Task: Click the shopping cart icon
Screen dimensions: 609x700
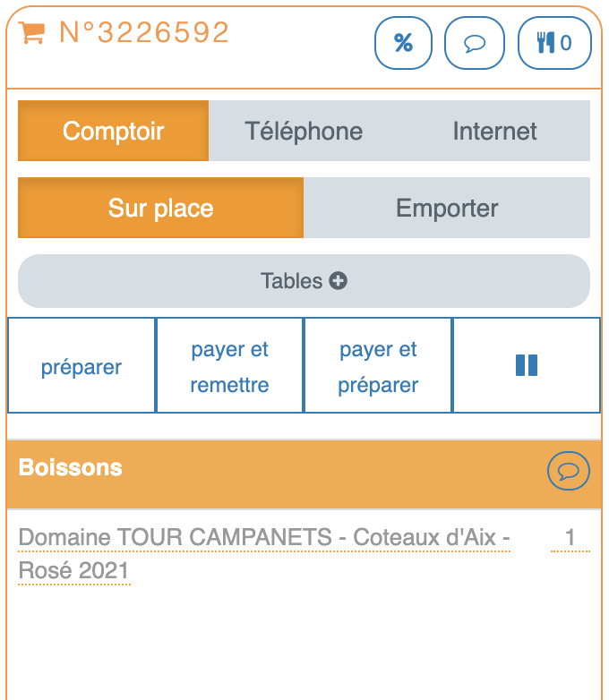Action: point(31,32)
